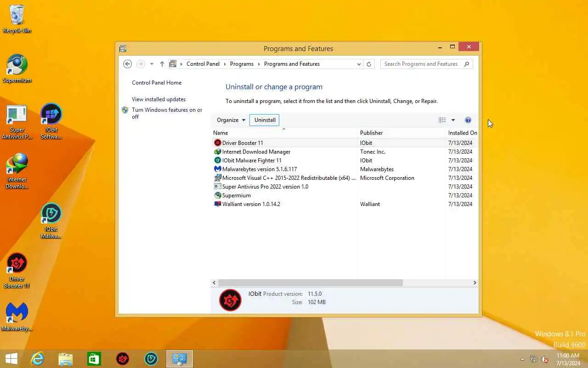The height and width of the screenshot is (368, 588).
Task: Select Walliant version 1.0.14.2 row
Action: (344, 204)
